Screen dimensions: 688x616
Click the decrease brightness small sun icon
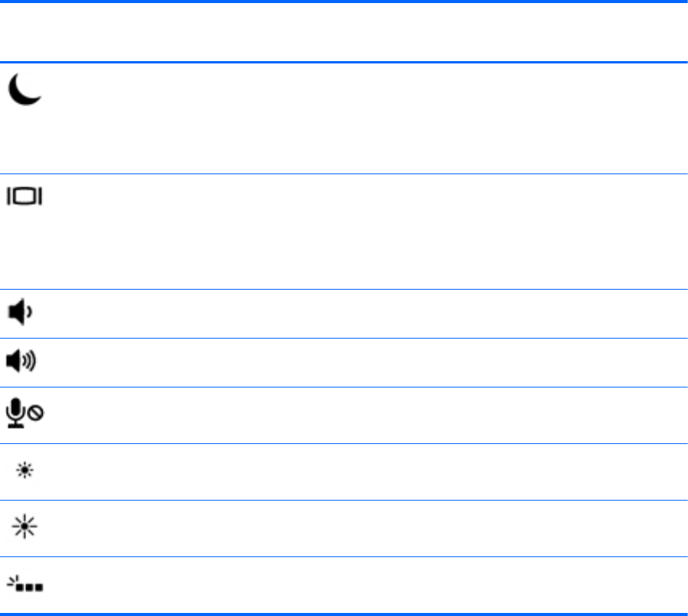pyautogui.click(x=24, y=472)
